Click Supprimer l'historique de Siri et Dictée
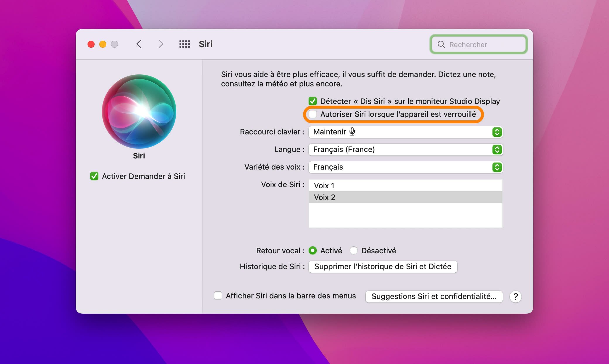The image size is (609, 364). [x=383, y=267]
